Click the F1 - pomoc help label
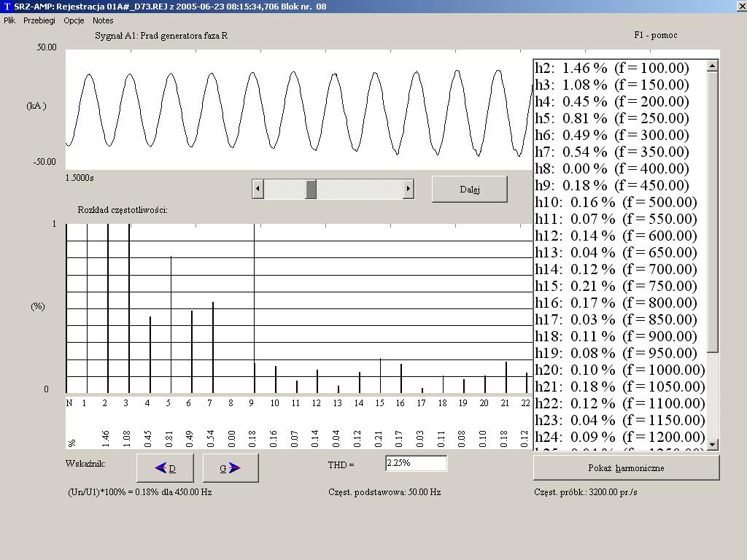This screenshot has width=747, height=560. [656, 35]
